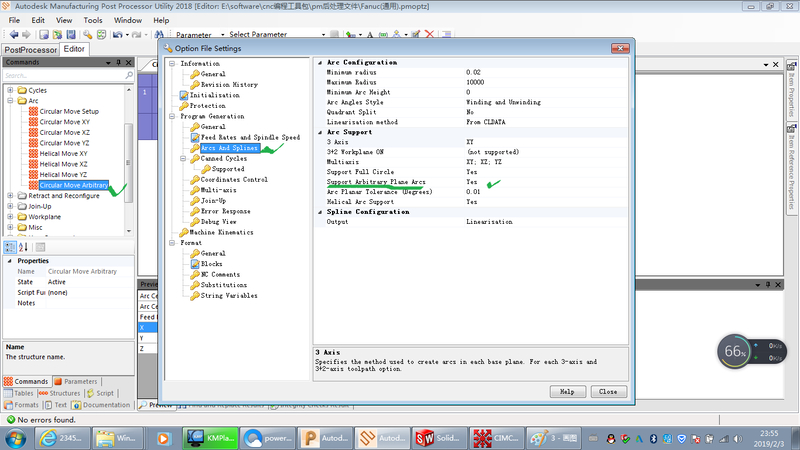Click the Close button in dialog
The width and height of the screenshot is (800, 450).
coord(608,391)
